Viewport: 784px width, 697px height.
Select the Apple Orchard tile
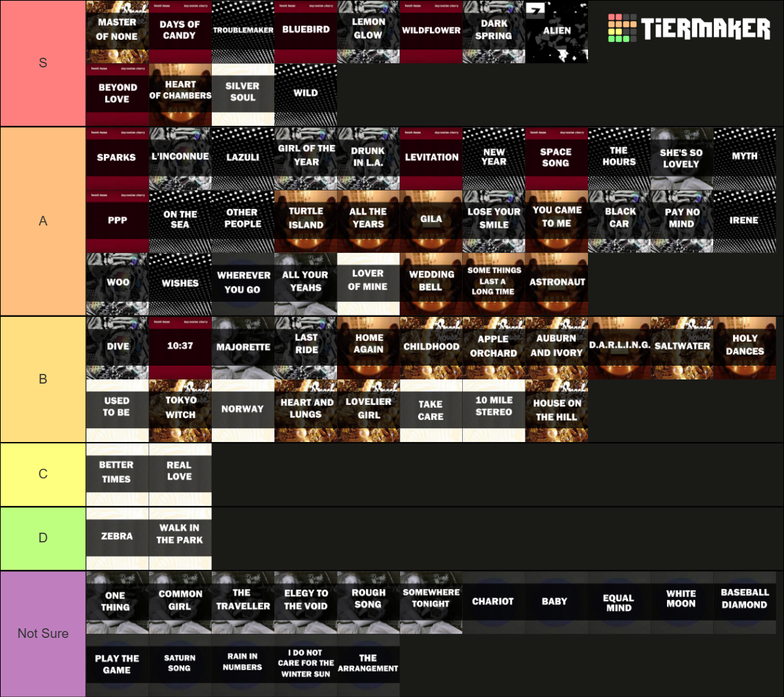point(494,348)
